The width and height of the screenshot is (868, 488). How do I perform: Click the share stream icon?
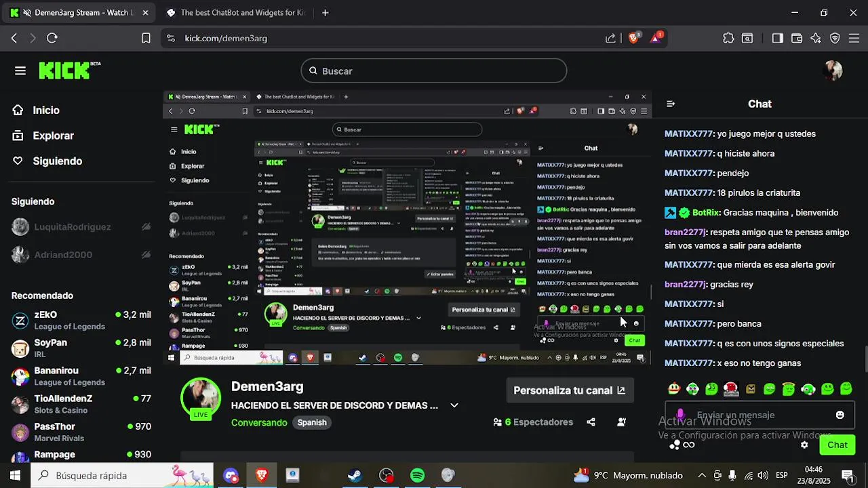591,422
